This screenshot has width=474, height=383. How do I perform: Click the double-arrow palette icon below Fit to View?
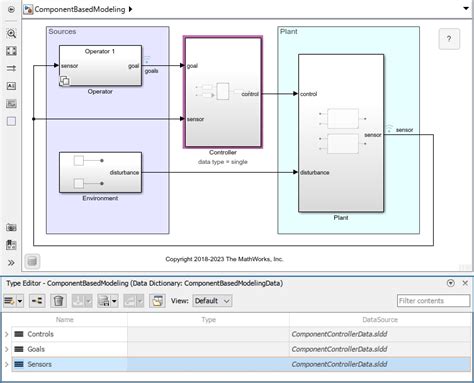[x=11, y=68]
